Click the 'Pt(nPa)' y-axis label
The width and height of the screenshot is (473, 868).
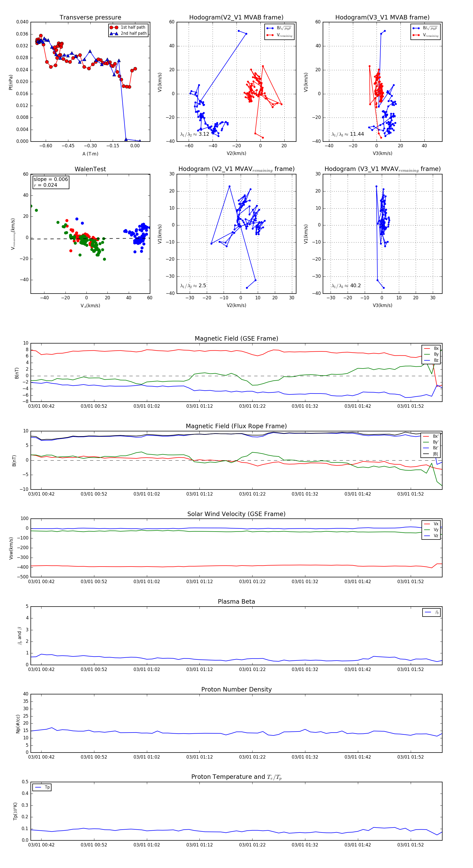click(x=11, y=82)
